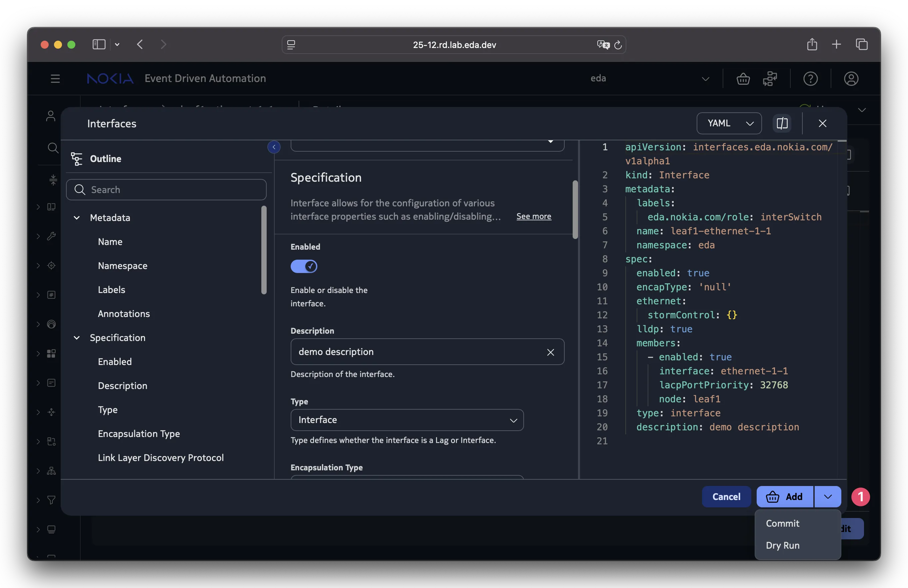
Task: Click the sidebar person icon
Action: [51, 116]
